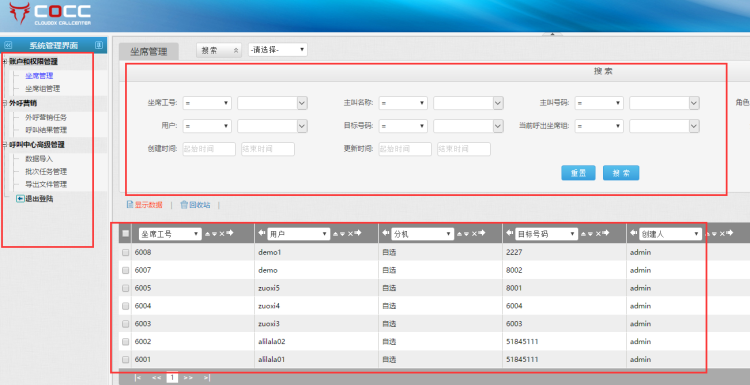750x385 pixels.
Task: Sort 坐席工号 column descending
Action: [x=214, y=234]
